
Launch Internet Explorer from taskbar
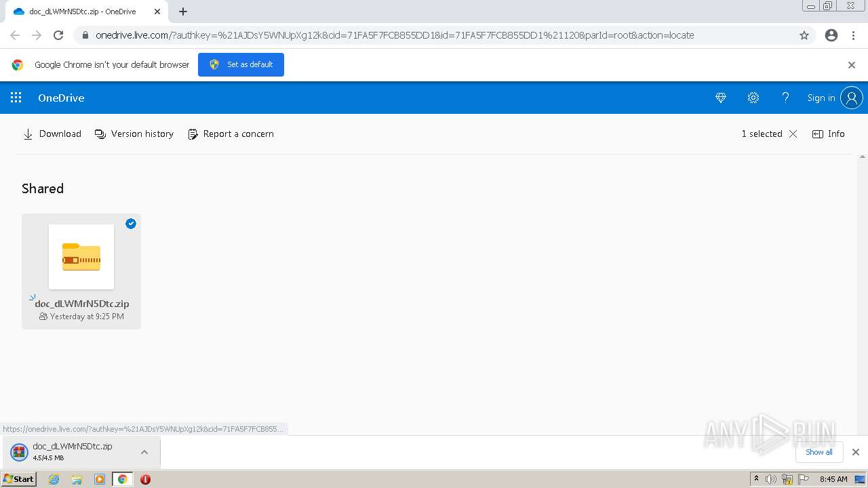click(x=54, y=479)
